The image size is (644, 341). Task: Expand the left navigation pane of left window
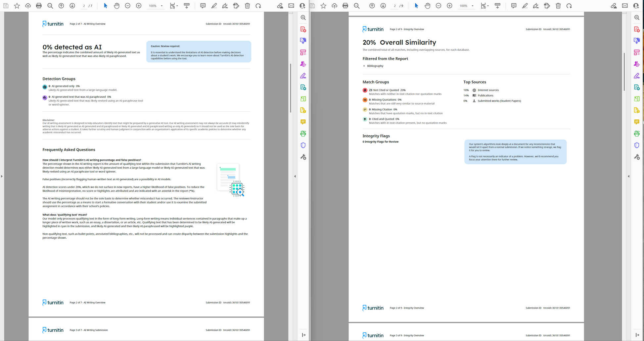click(x=2, y=176)
